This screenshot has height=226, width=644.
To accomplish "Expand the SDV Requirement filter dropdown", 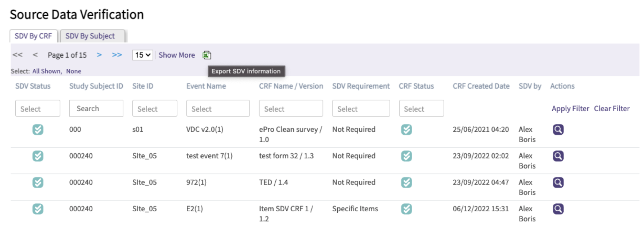I will click(x=361, y=108).
